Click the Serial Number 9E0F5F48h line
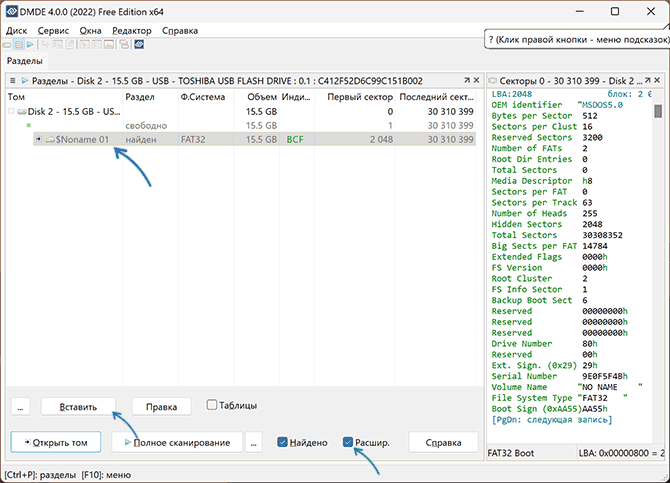The height and width of the screenshot is (483, 670). (x=559, y=376)
